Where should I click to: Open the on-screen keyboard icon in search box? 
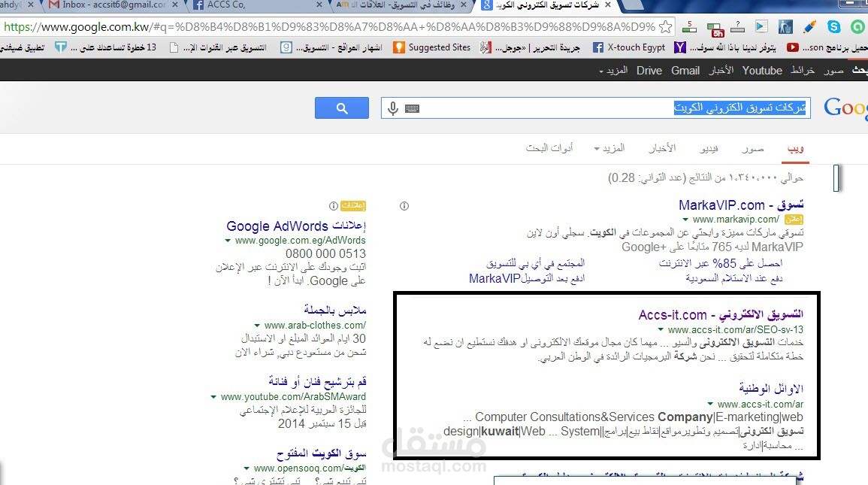point(412,108)
